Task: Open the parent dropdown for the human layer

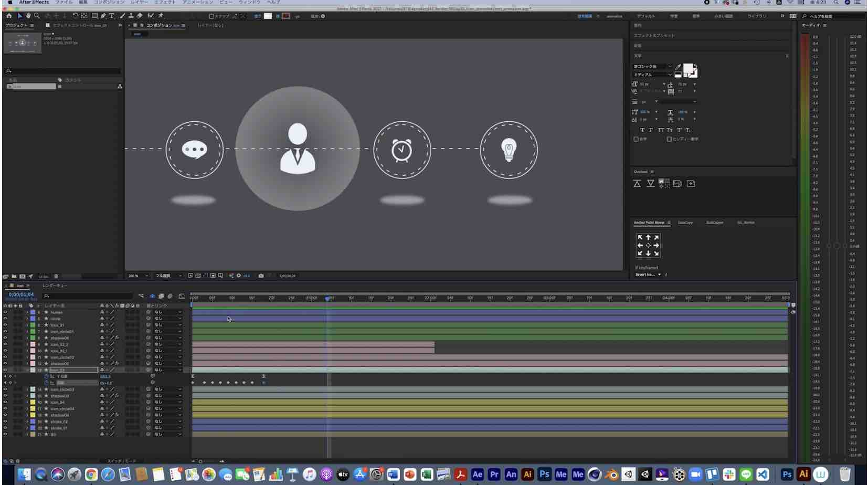Action: tap(168, 312)
